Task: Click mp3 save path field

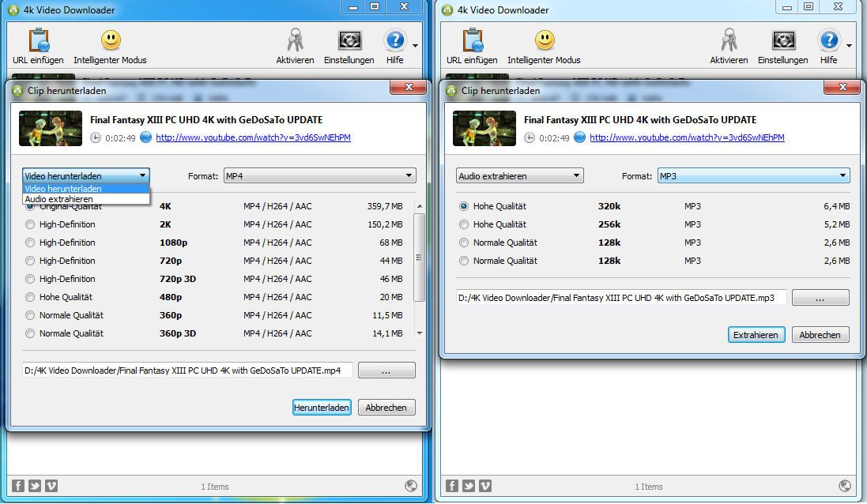Action: [x=621, y=297]
